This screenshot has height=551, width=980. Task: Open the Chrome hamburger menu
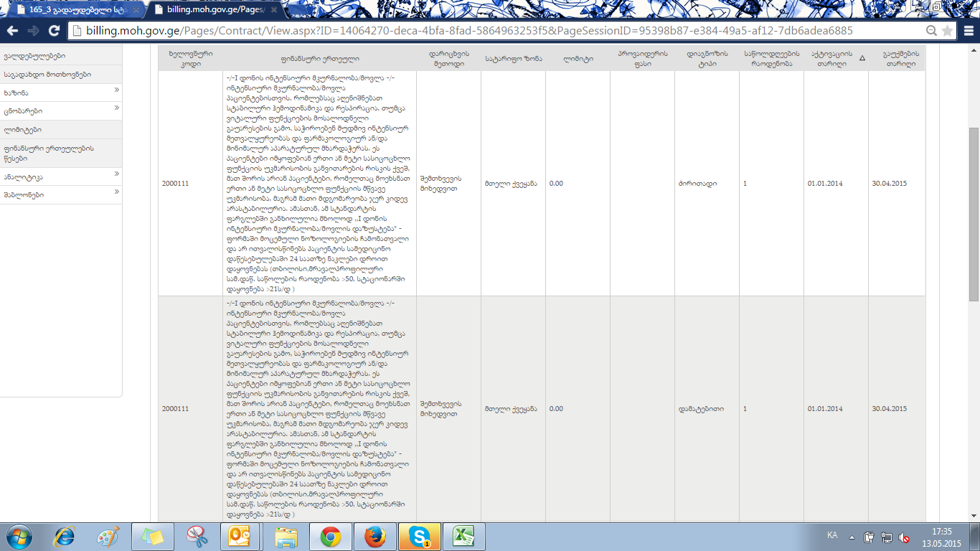click(968, 31)
